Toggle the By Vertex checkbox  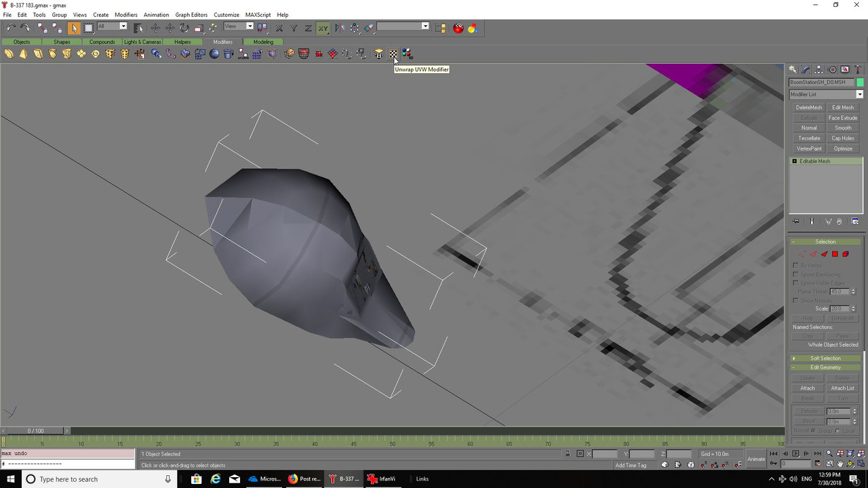coord(795,266)
